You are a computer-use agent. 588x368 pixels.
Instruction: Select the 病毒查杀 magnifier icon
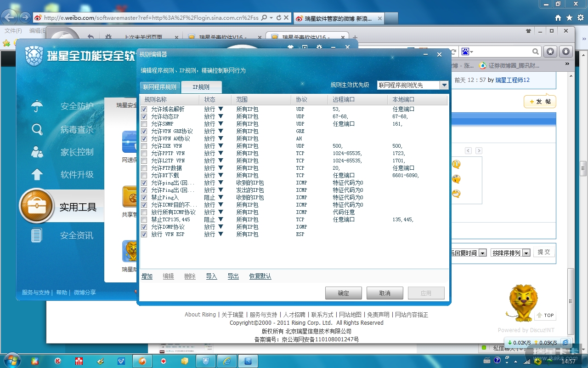click(37, 129)
